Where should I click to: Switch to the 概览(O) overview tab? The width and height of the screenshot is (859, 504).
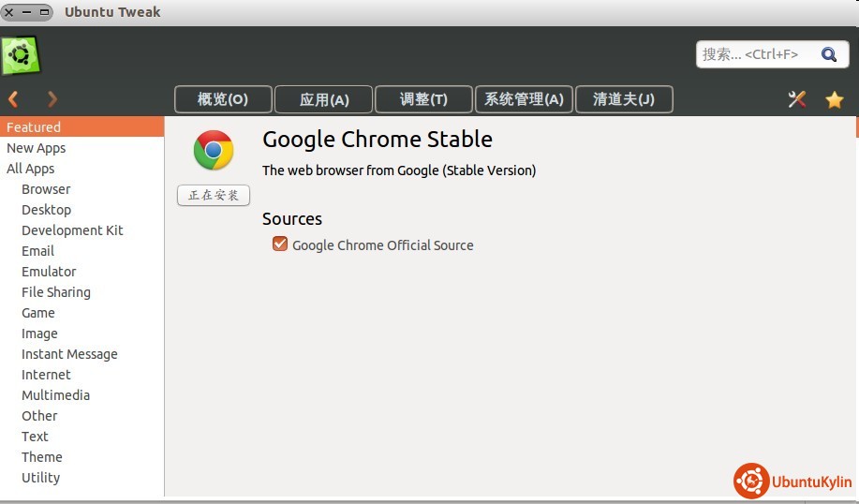coord(223,99)
